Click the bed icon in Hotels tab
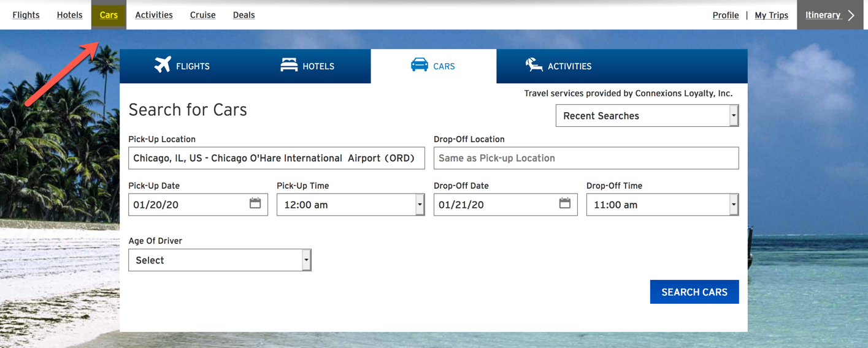Viewport: 868px width, 348px height. 289,64
